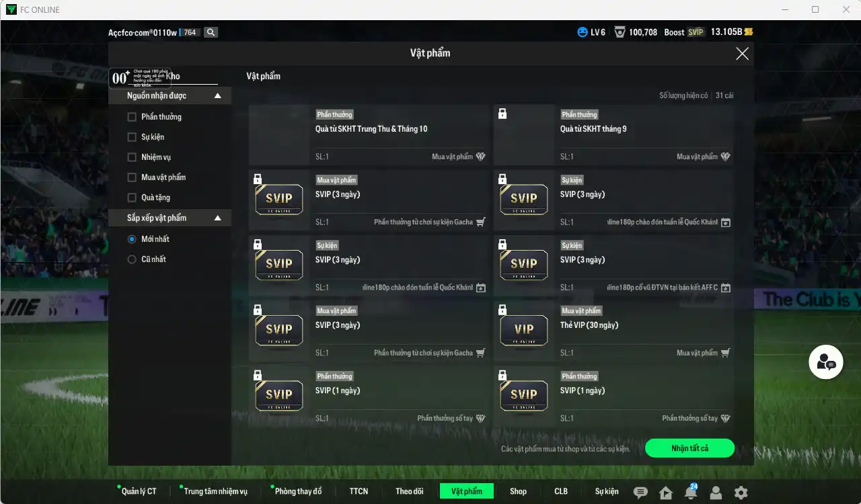Toggle the Quà tặng checkbox
Screen dimensions: 861x504
[x=132, y=198]
